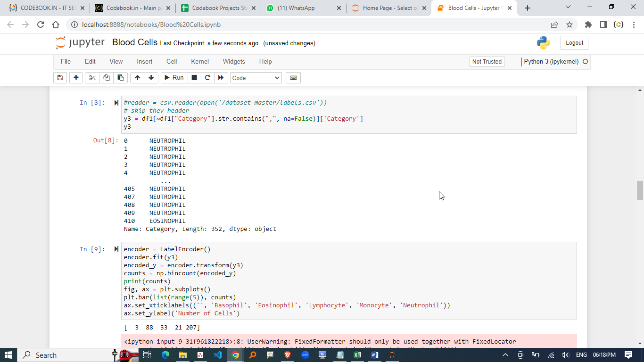Open the command palette keyboard icon
The width and height of the screenshot is (644, 362).
(x=293, y=78)
